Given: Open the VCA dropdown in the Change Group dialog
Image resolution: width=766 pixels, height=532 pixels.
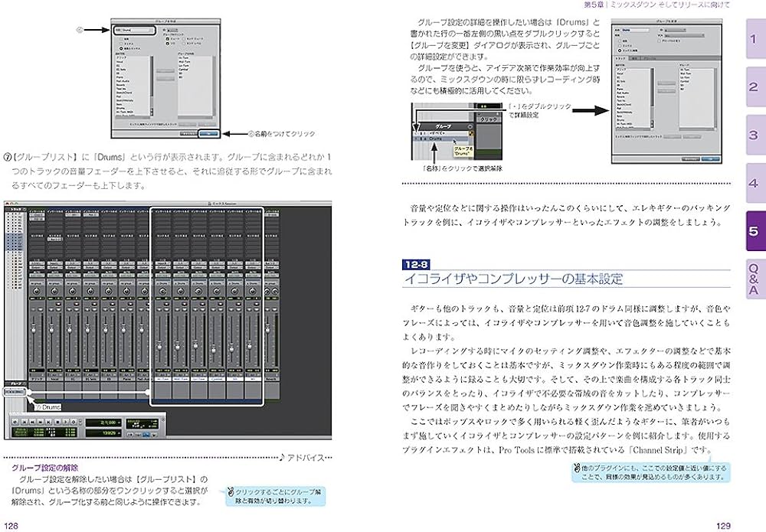Looking at the screenshot, I should coord(683,35).
